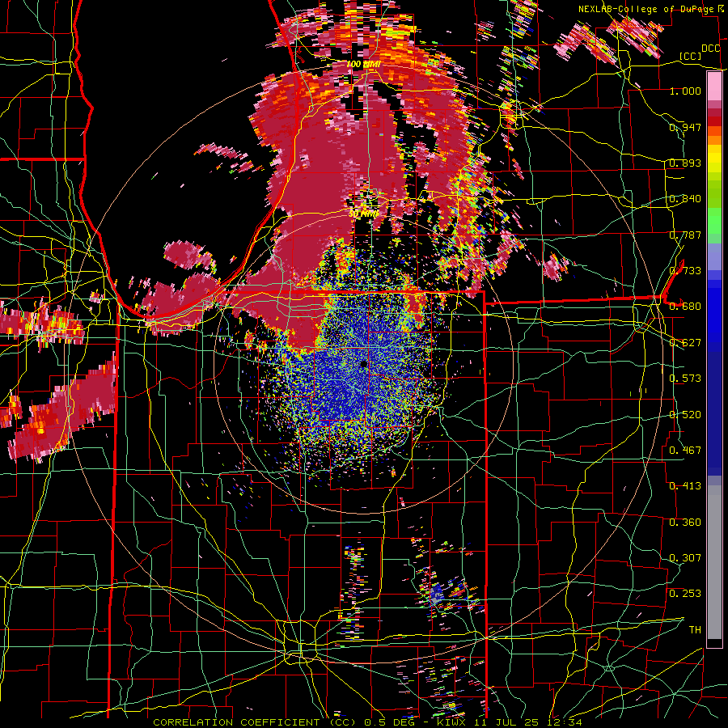Click the DCC label above the color scale
The height and width of the screenshot is (728, 728).
[x=710, y=49]
